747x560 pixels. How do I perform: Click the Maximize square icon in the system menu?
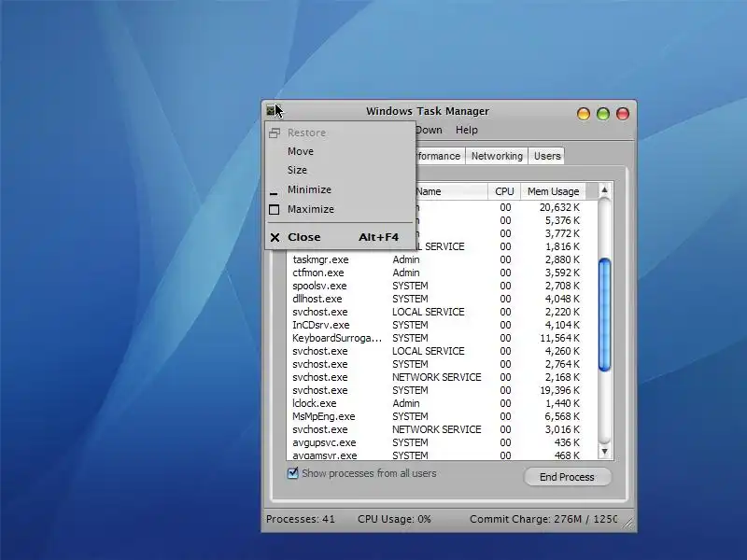274,209
